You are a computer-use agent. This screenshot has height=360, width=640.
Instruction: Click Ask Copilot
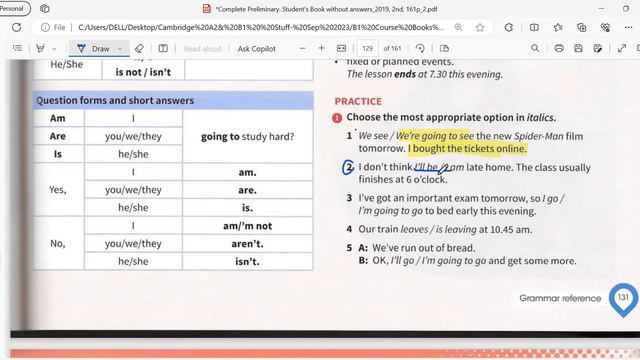point(256,49)
